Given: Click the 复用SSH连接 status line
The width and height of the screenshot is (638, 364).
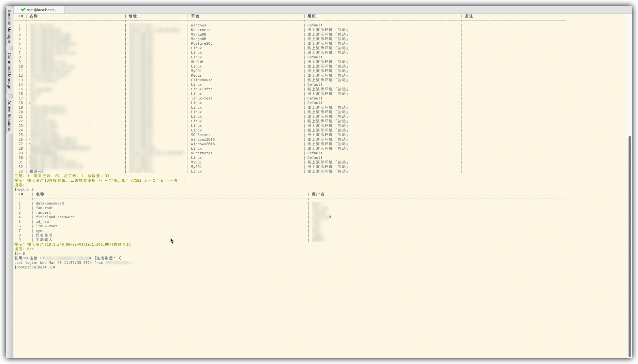Looking at the screenshot, I should coord(68,258).
